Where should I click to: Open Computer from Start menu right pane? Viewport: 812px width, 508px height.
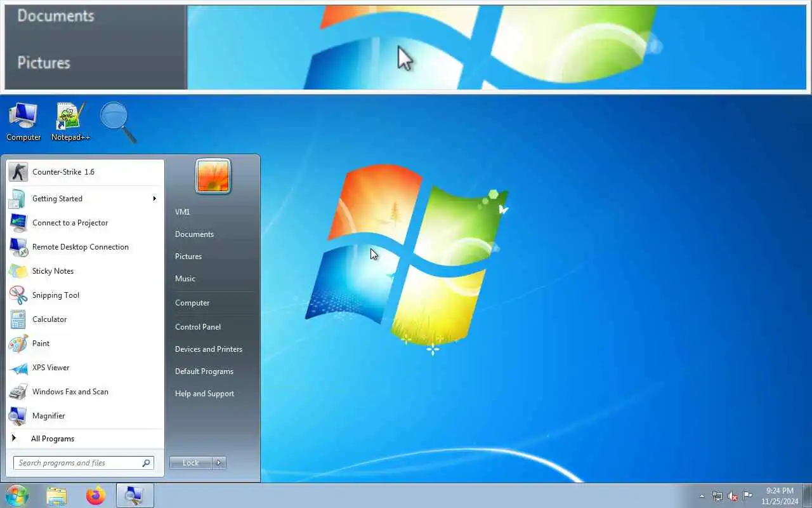(x=192, y=303)
